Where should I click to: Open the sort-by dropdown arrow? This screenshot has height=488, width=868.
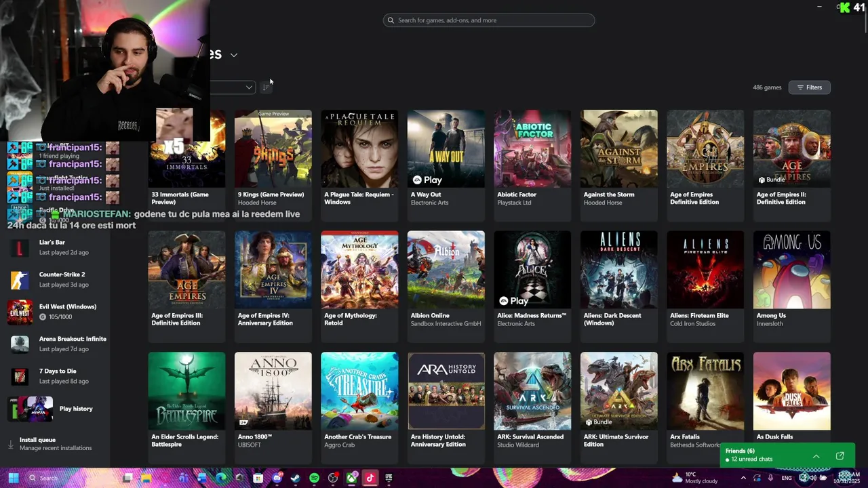tap(249, 87)
